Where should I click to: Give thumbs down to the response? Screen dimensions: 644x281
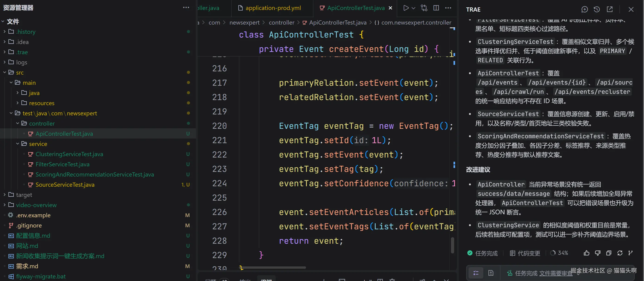(597, 253)
